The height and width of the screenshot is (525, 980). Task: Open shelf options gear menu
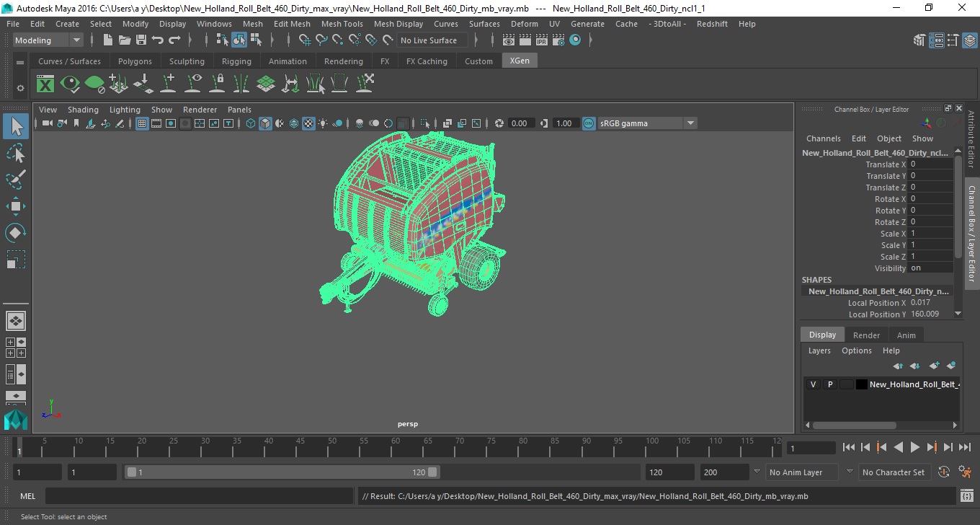(20, 88)
